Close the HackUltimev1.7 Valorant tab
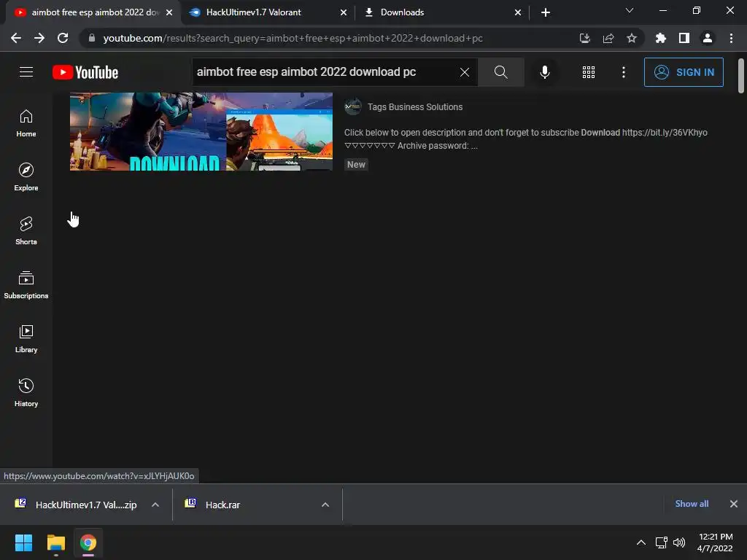 point(343,12)
